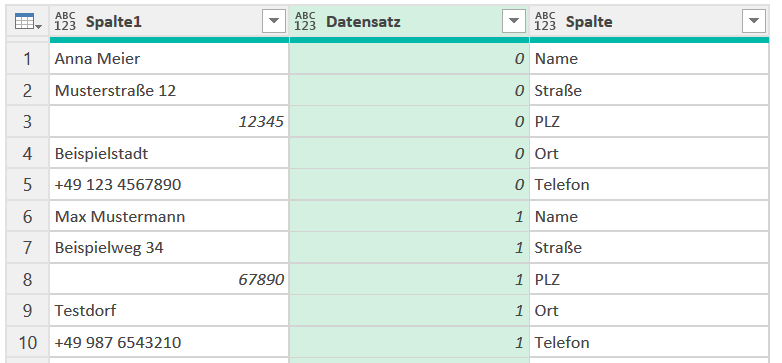Select row number 1
The image size is (782, 363).
[x=27, y=59]
